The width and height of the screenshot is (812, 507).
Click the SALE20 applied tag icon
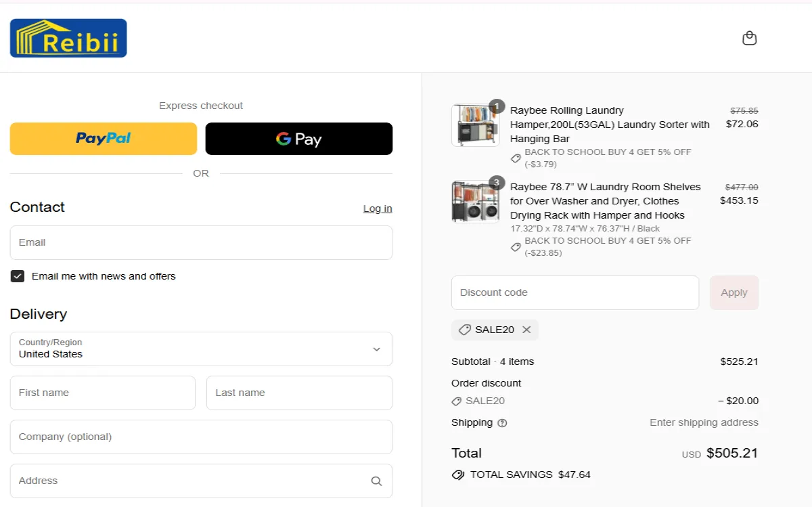(x=464, y=330)
